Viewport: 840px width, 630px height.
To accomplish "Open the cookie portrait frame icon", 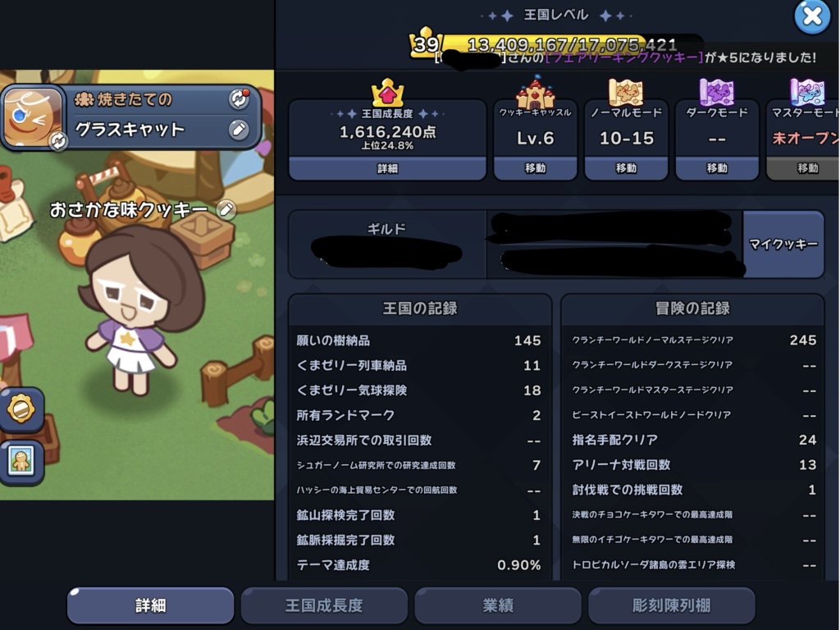I will pos(21,462).
